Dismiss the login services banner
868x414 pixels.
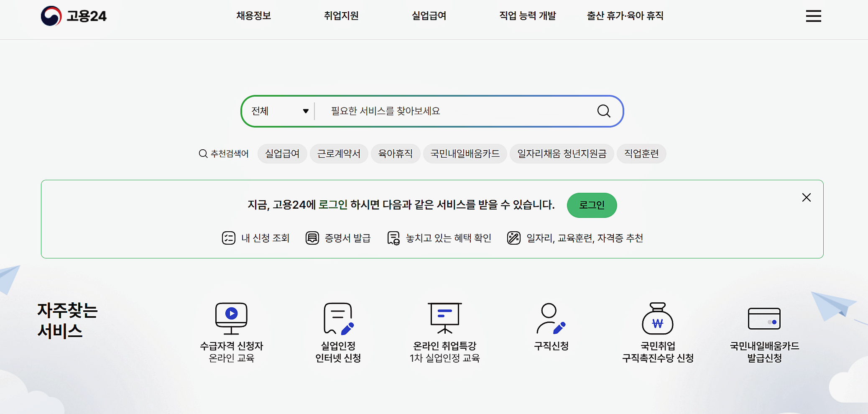pyautogui.click(x=807, y=197)
